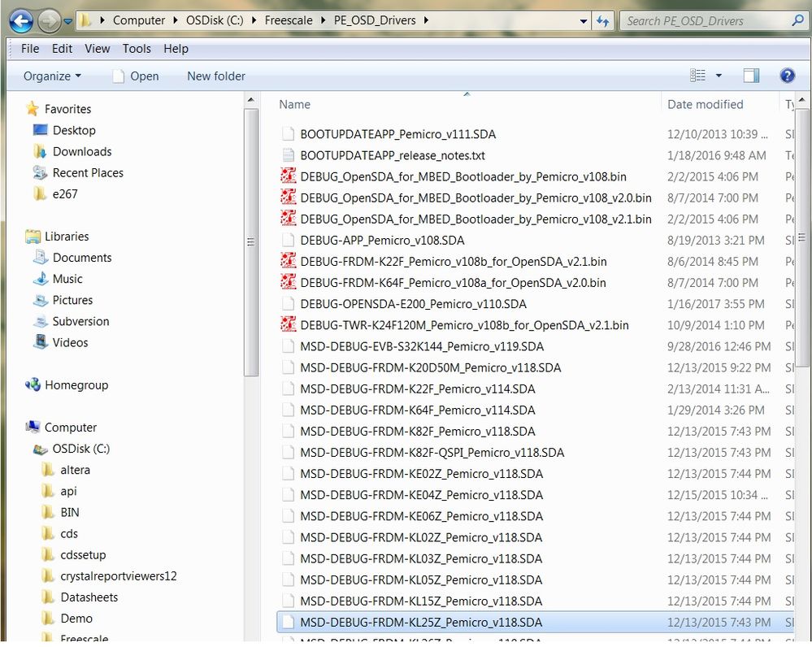Click the Homegroup icon

coord(33,385)
